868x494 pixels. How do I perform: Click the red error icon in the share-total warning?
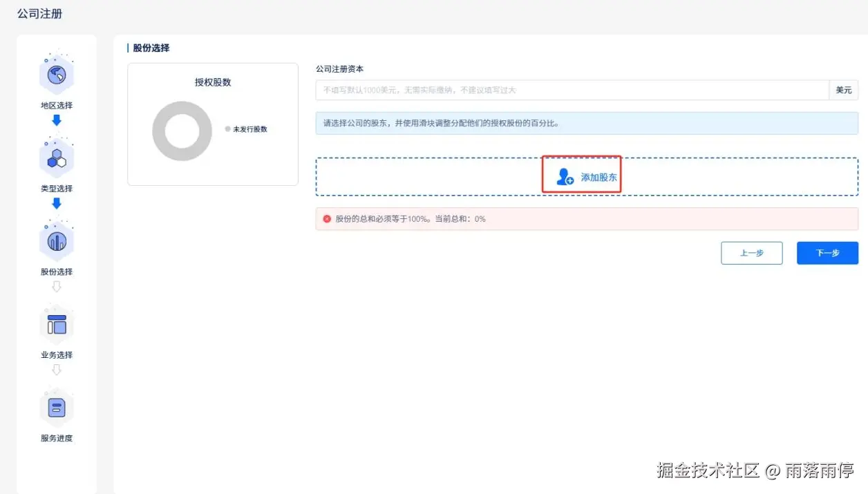click(x=327, y=218)
